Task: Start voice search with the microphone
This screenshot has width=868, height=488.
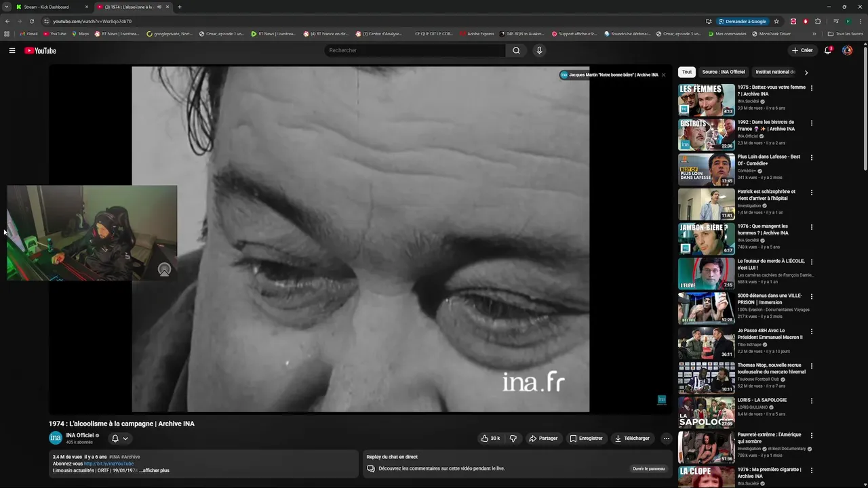Action: coord(539,50)
